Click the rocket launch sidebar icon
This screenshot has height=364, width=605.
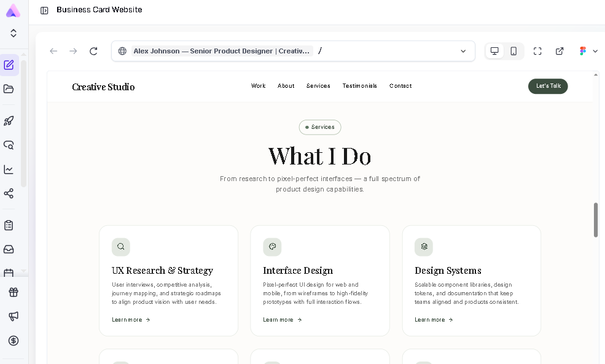[x=9, y=121]
